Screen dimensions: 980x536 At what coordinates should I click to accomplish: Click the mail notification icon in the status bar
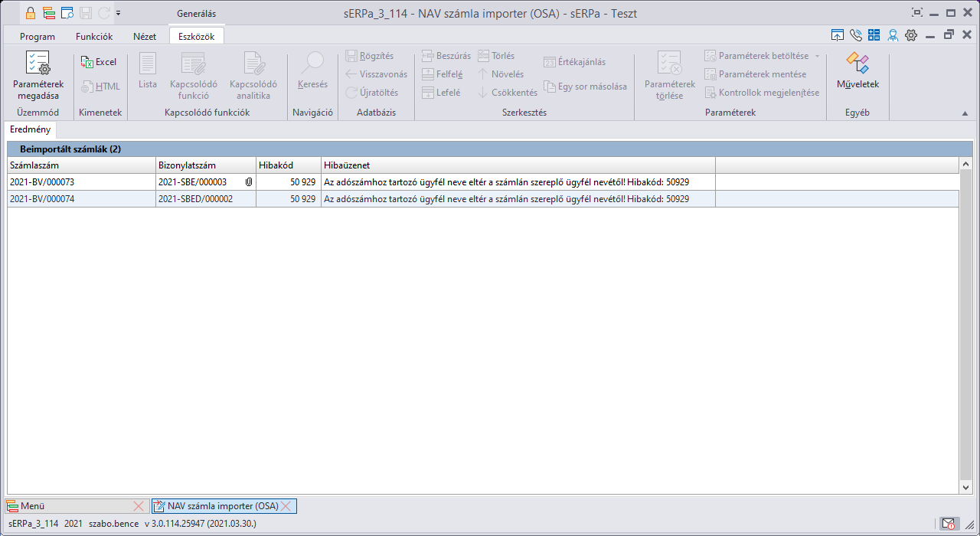pyautogui.click(x=949, y=524)
